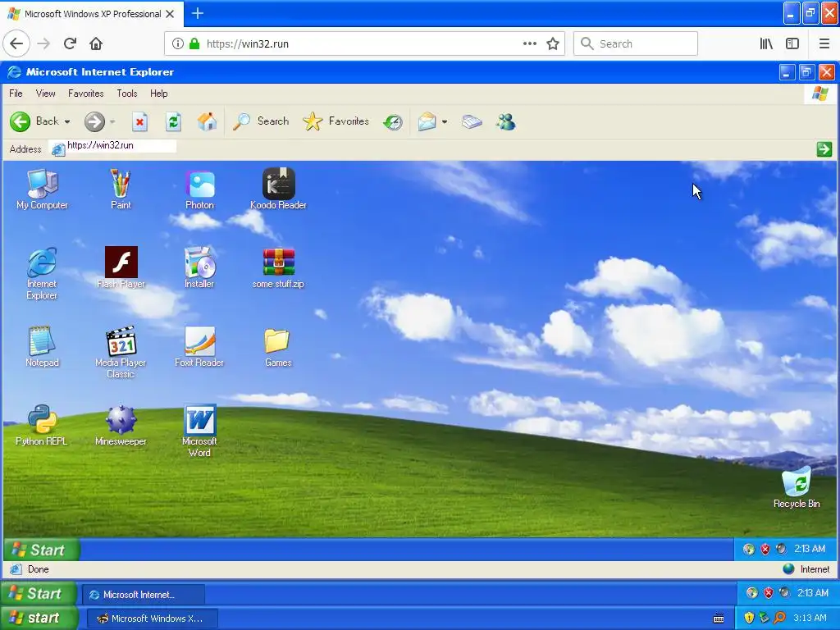Click the IE Mail toolbar icon
Viewport: 840px width, 630px height.
427,121
